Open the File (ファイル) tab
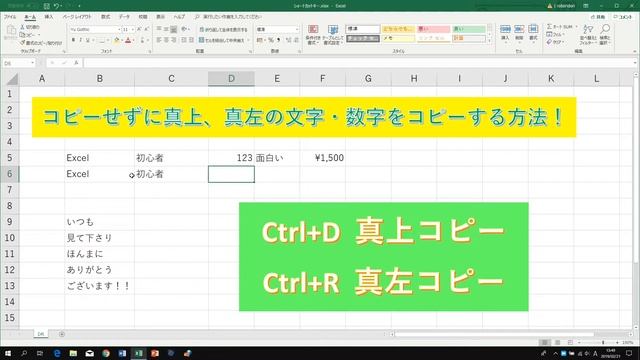 pos(10,17)
